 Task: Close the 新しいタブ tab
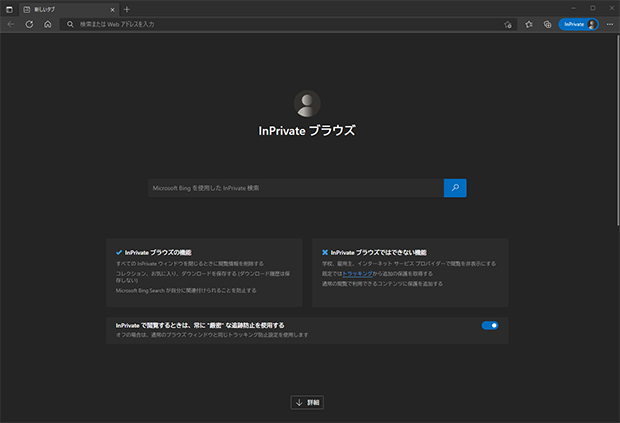pyautogui.click(x=112, y=9)
